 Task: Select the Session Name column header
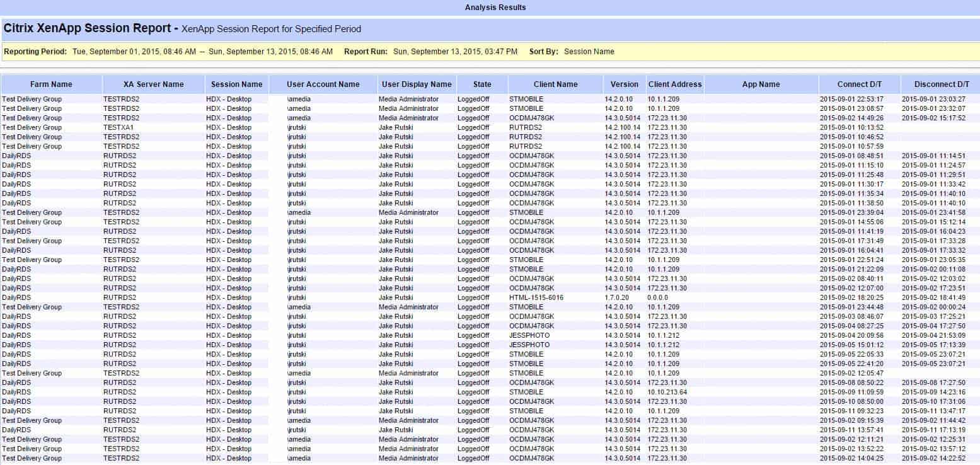coord(237,84)
